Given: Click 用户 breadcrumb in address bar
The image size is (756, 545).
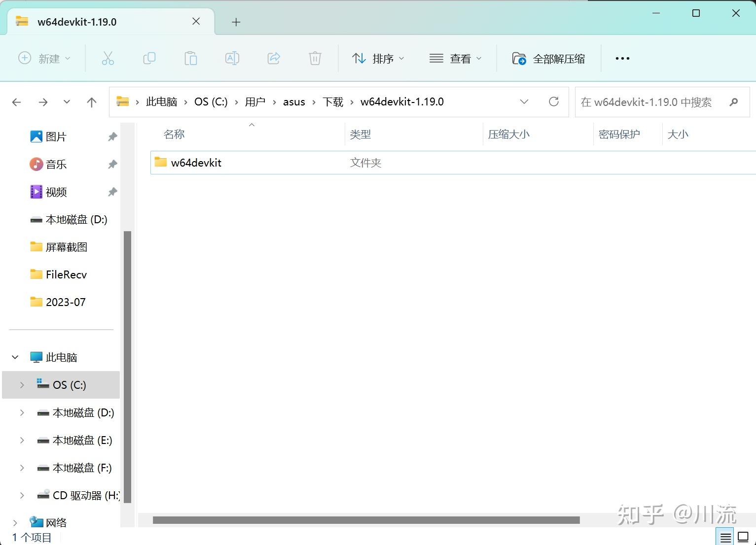Looking at the screenshot, I should (255, 102).
